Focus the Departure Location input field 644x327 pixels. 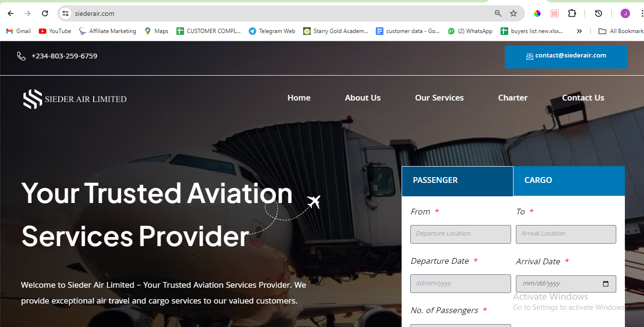[460, 234]
